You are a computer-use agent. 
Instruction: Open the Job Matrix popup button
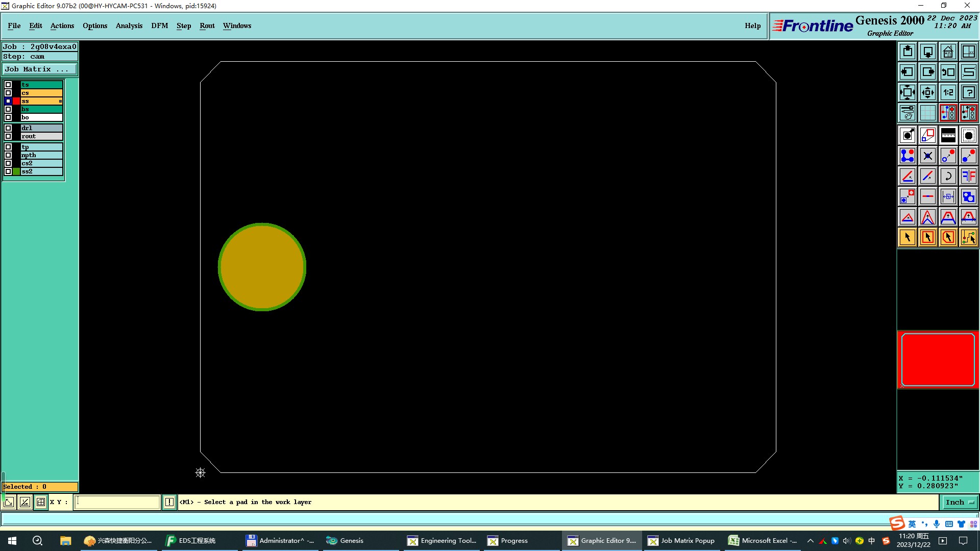(40, 69)
